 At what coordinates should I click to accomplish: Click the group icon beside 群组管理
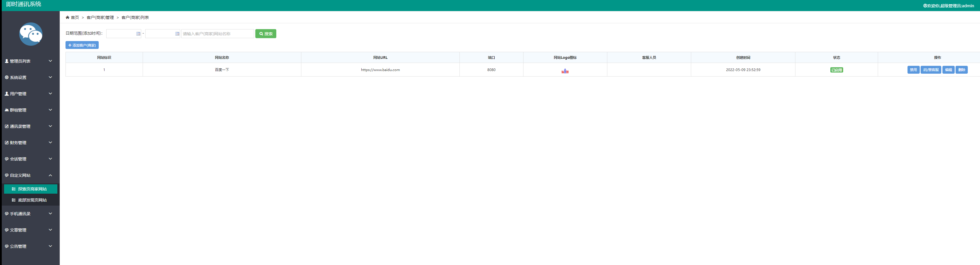(x=6, y=110)
